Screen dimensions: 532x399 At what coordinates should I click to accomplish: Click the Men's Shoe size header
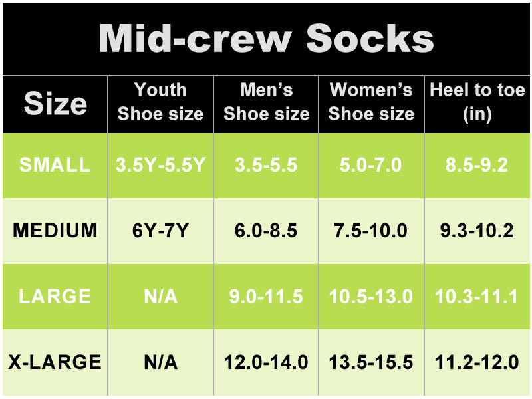[x=266, y=102]
